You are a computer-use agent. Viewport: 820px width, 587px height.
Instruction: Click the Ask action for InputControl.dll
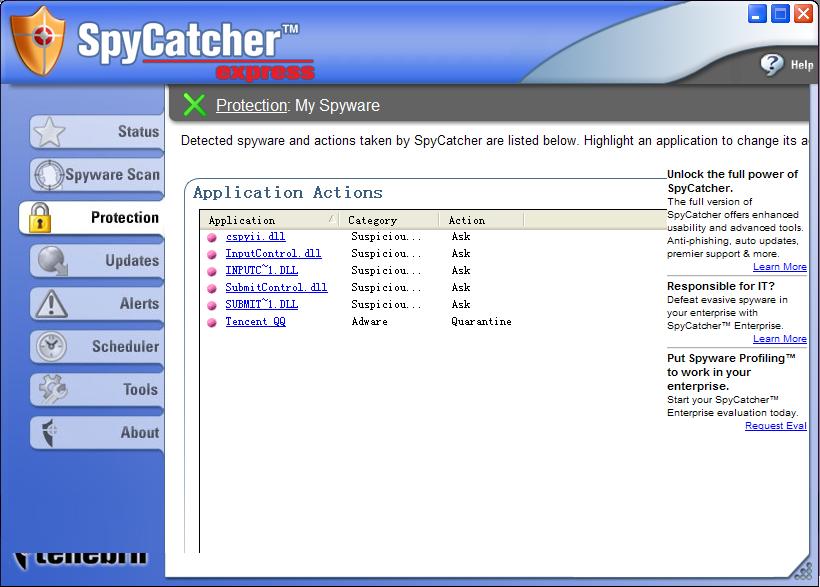coord(461,253)
